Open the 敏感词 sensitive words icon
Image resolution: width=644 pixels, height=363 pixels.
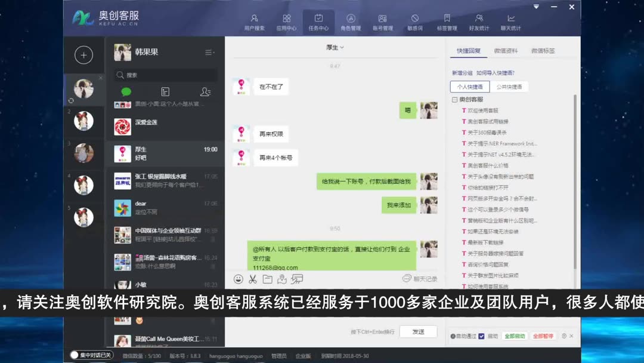tap(414, 20)
